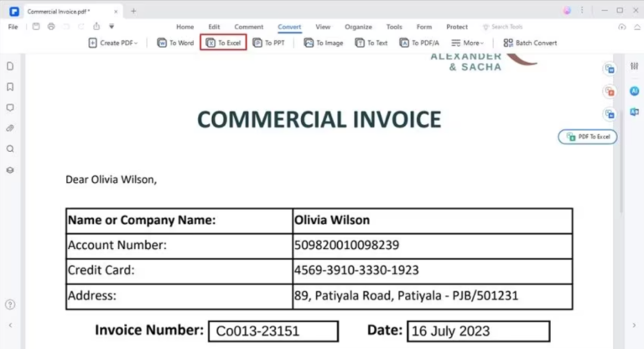Convert the PDF to Word

pyautogui.click(x=175, y=43)
